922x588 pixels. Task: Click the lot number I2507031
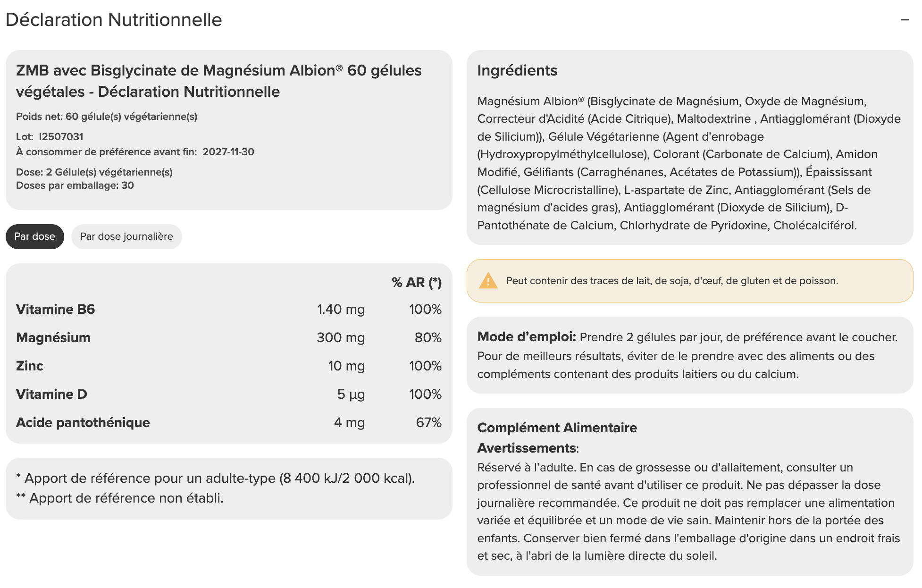pos(61,137)
